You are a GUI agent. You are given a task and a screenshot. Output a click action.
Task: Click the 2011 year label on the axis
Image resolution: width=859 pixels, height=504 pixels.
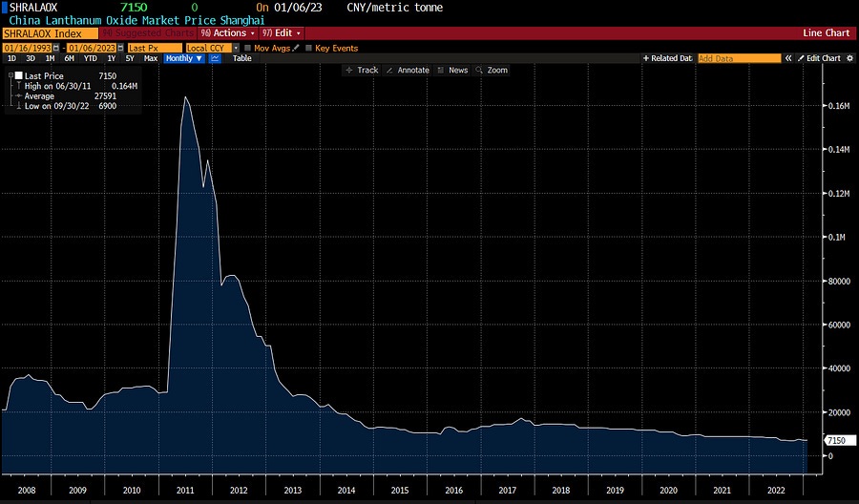(185, 491)
